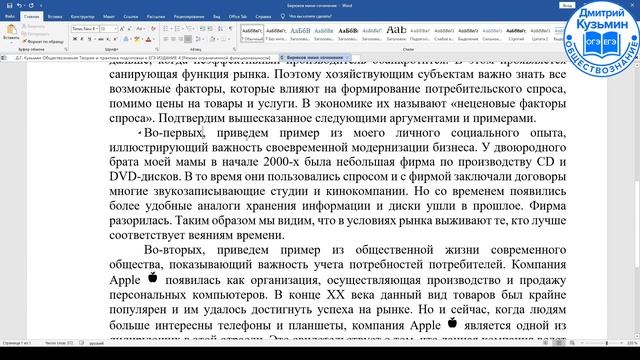Screen dimensions: 640x360
Task: Apply superscript formatting
Action: [115, 39]
